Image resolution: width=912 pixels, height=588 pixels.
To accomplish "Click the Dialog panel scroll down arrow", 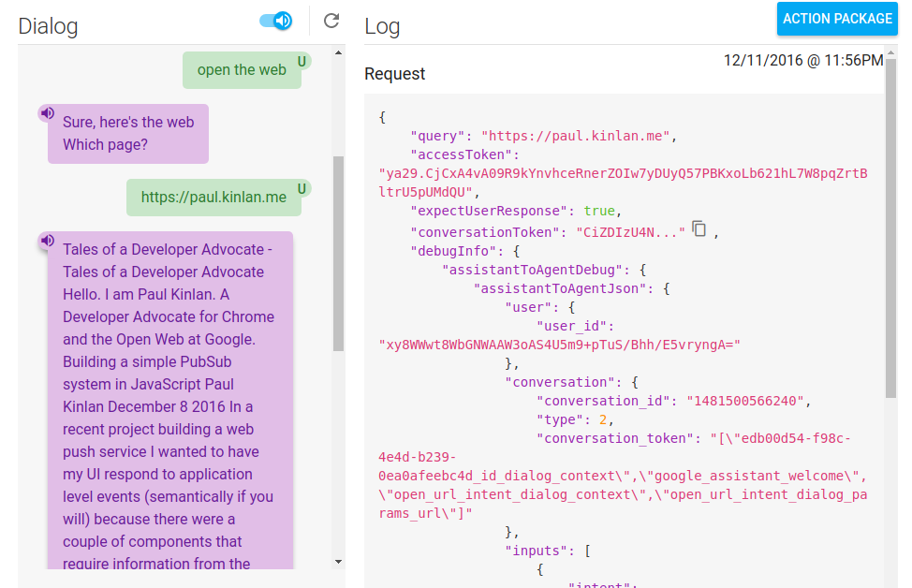I will (x=338, y=561).
